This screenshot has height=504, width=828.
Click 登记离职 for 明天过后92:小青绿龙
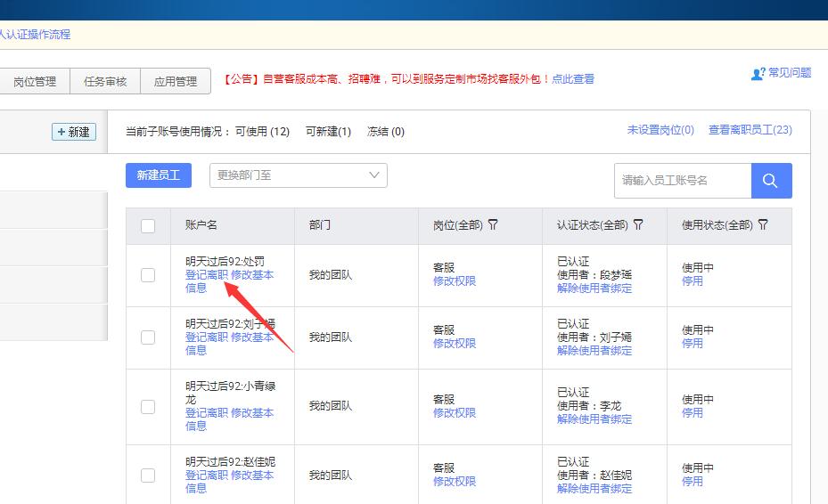tap(207, 412)
